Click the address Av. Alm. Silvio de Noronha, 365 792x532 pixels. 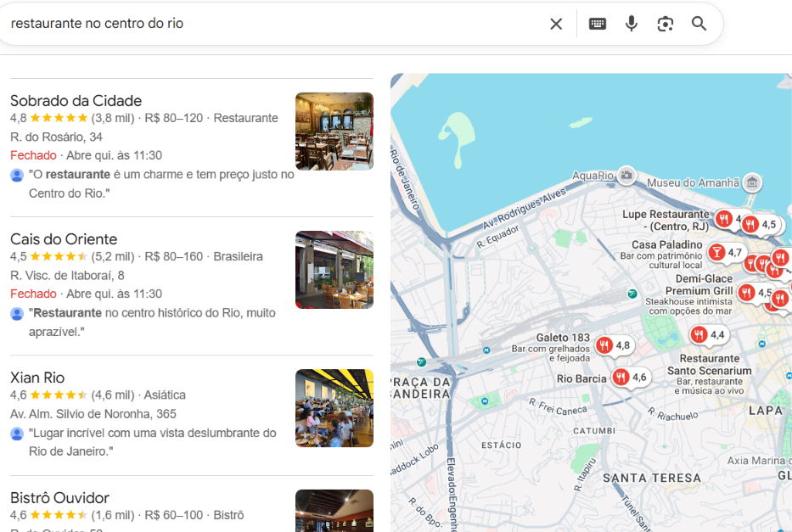coord(93,414)
